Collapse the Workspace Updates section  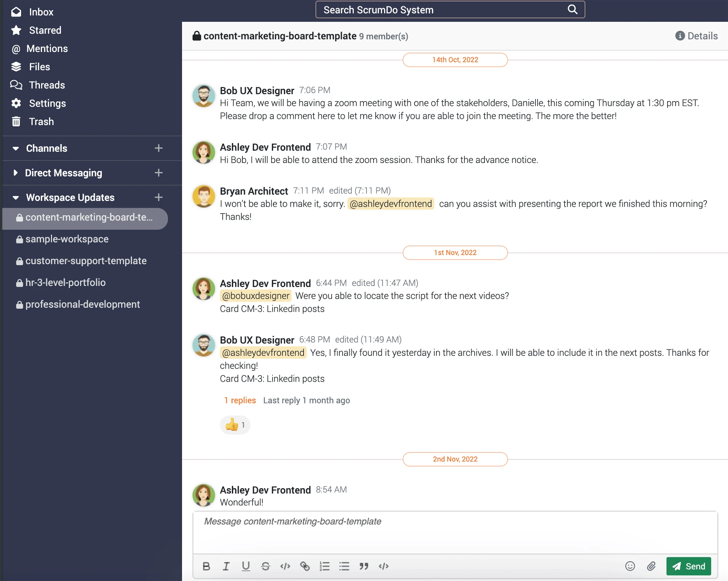coord(16,198)
